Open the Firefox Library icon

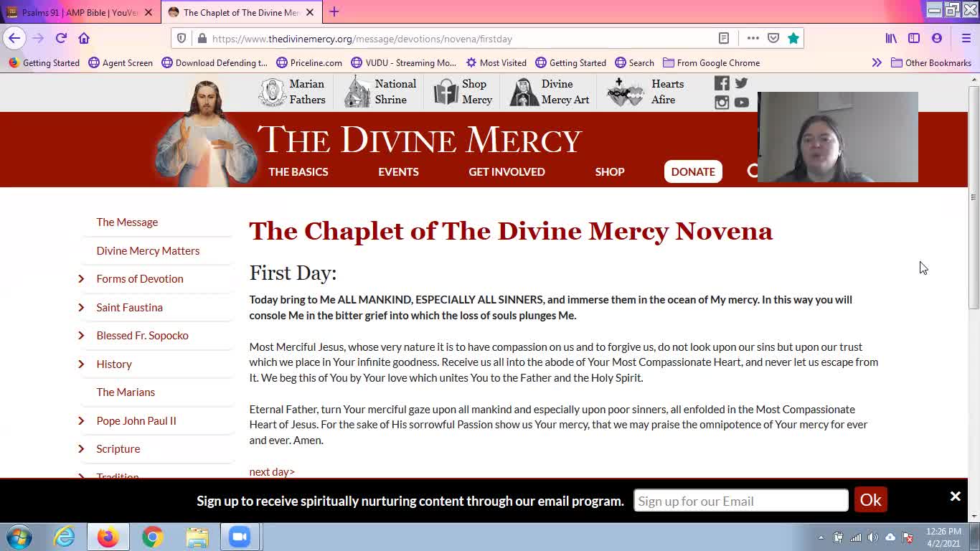tap(891, 38)
